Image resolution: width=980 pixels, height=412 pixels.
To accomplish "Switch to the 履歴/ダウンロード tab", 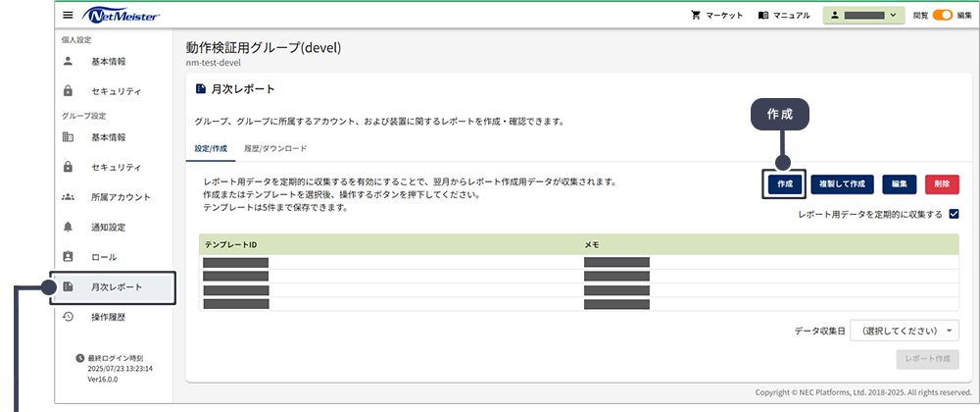I will 275,149.
